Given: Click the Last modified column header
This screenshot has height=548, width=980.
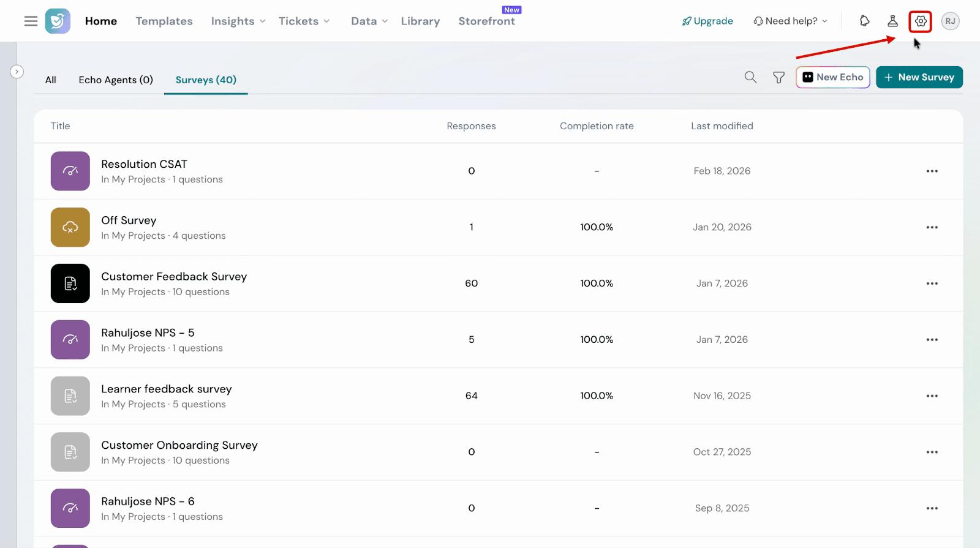Looking at the screenshot, I should (722, 126).
